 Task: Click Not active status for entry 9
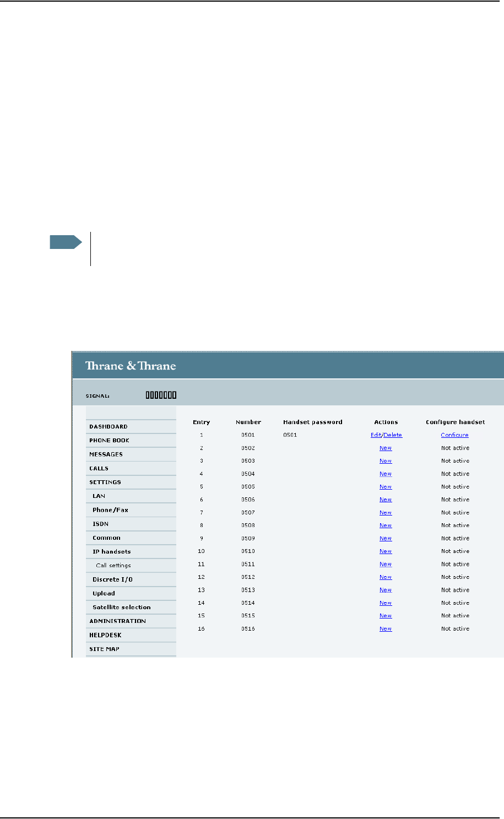point(456,539)
